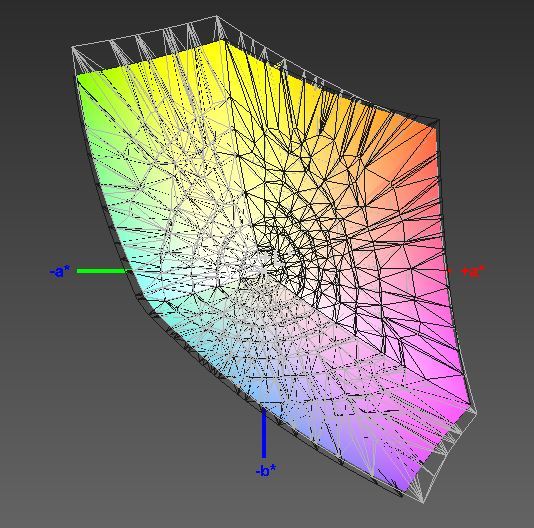The image size is (534, 528).
Task: Pick the orange-red gamut corner
Action: click(430, 135)
